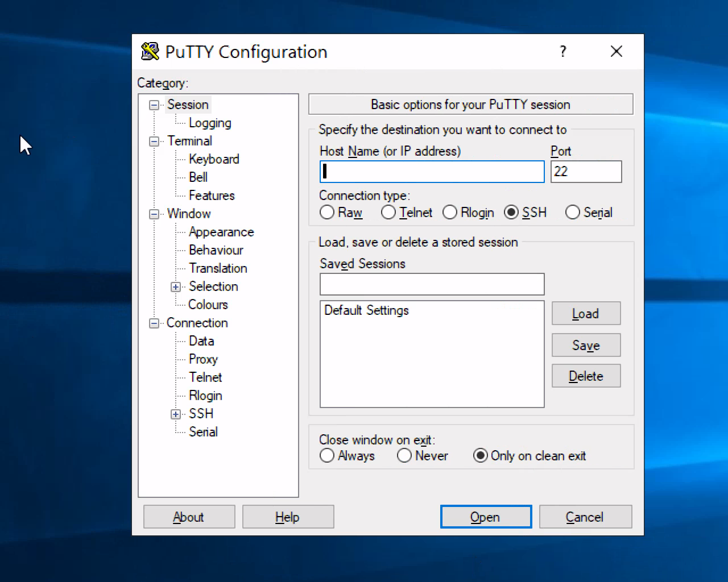Expand the Selection tree node
728x582 pixels.
(176, 287)
